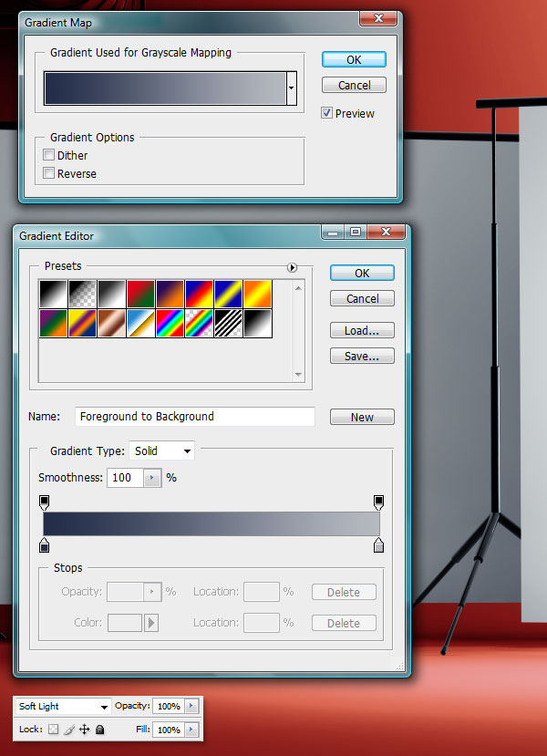Image resolution: width=547 pixels, height=756 pixels.
Task: Click the presets scrollbar down arrow
Action: point(298,375)
